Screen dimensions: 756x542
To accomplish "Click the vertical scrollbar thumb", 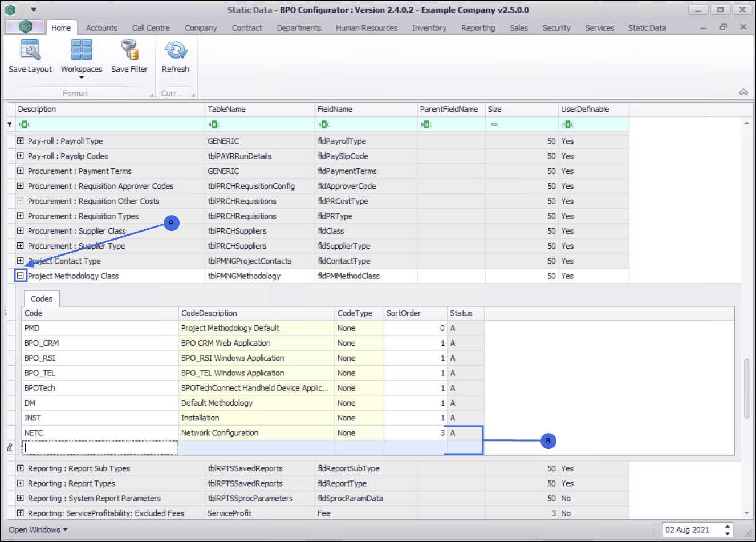I will (746, 388).
